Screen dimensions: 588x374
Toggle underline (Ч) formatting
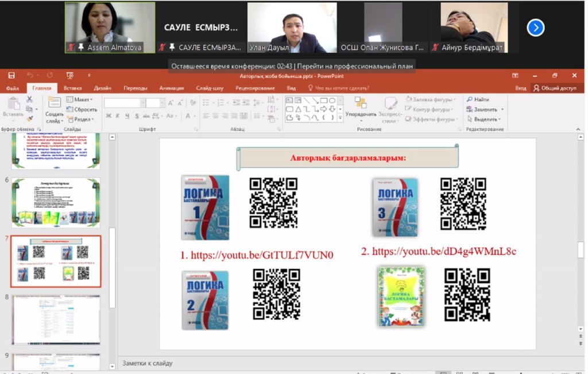[x=127, y=116]
